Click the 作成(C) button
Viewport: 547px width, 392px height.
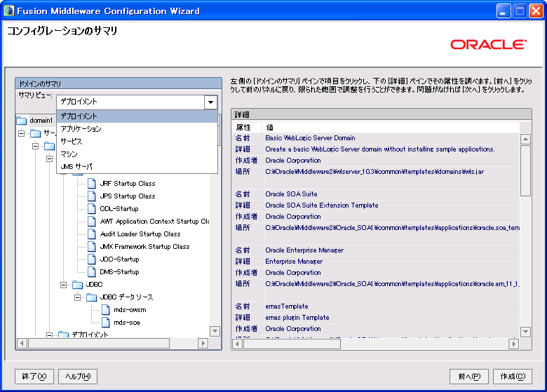(x=513, y=377)
